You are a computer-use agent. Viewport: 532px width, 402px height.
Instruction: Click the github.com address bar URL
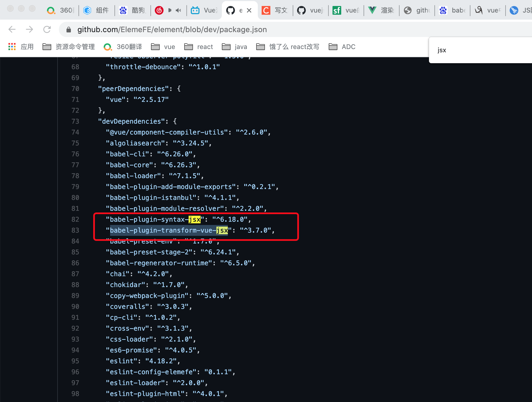pyautogui.click(x=172, y=29)
